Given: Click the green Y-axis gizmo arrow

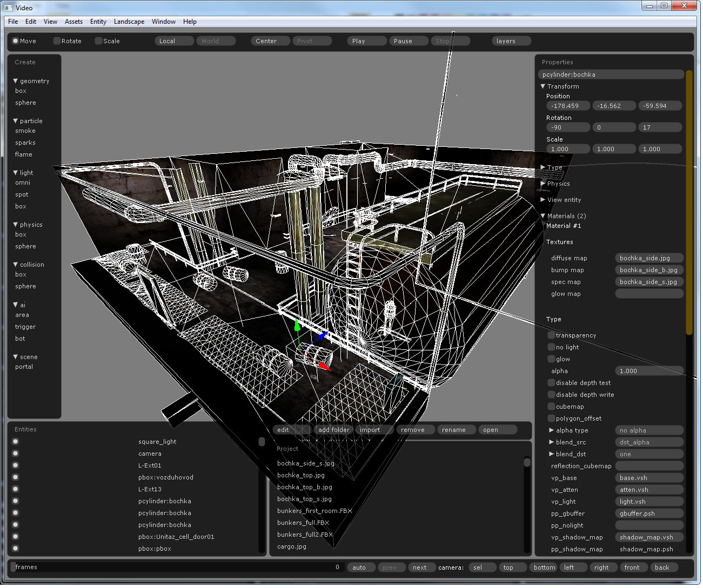Looking at the screenshot, I should 297,326.
